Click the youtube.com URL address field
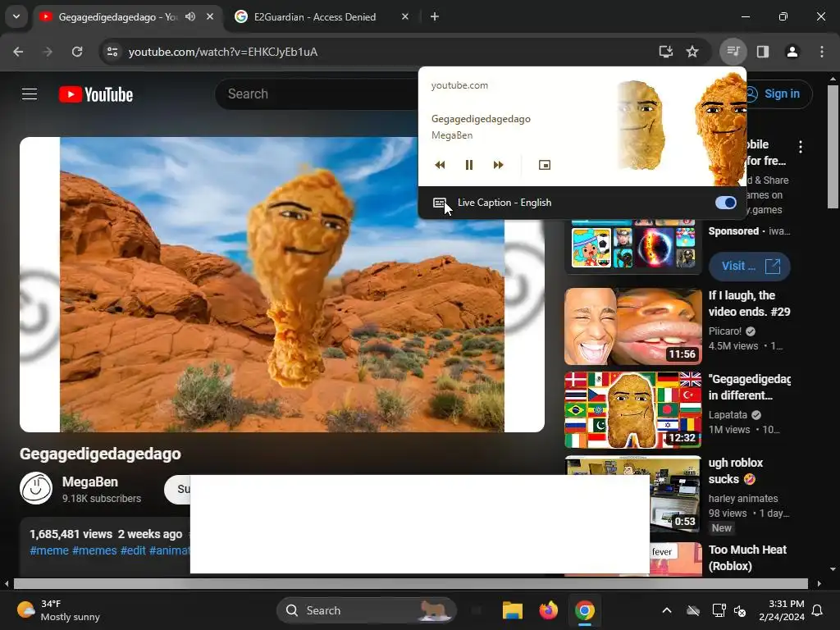This screenshot has height=630, width=840. (223, 52)
